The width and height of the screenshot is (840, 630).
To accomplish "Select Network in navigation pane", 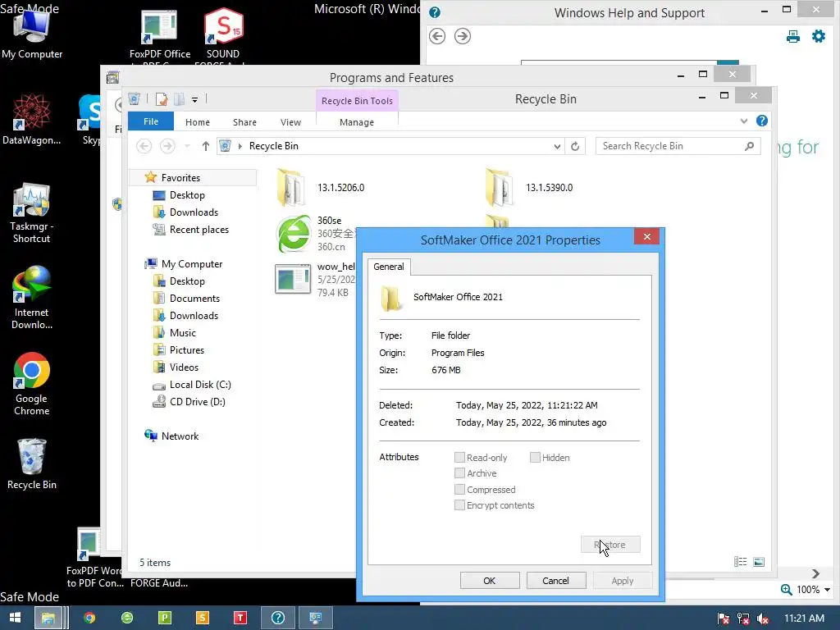I will (180, 436).
